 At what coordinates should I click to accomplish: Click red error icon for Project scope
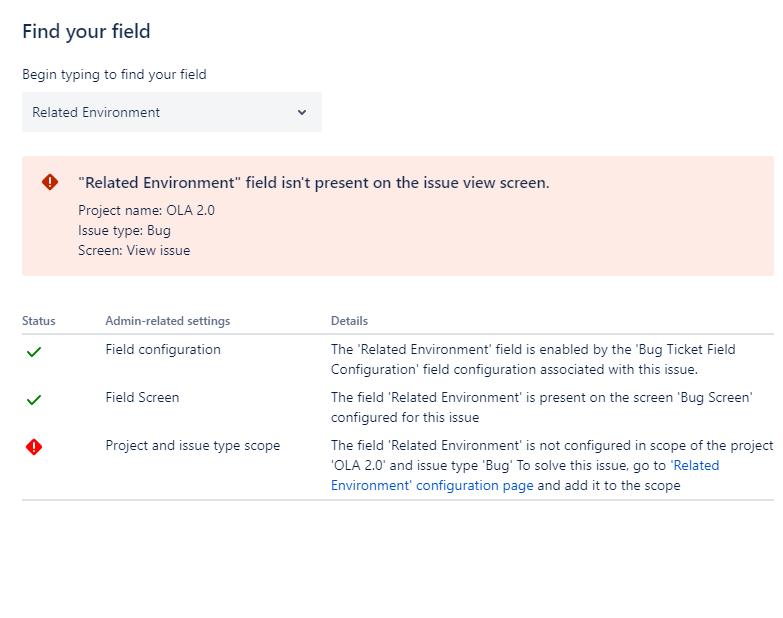click(x=34, y=447)
